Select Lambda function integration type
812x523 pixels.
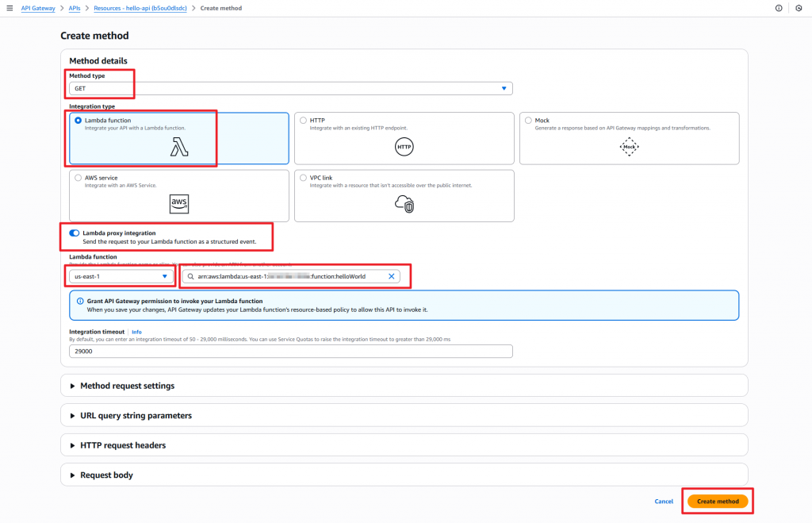[79, 121]
